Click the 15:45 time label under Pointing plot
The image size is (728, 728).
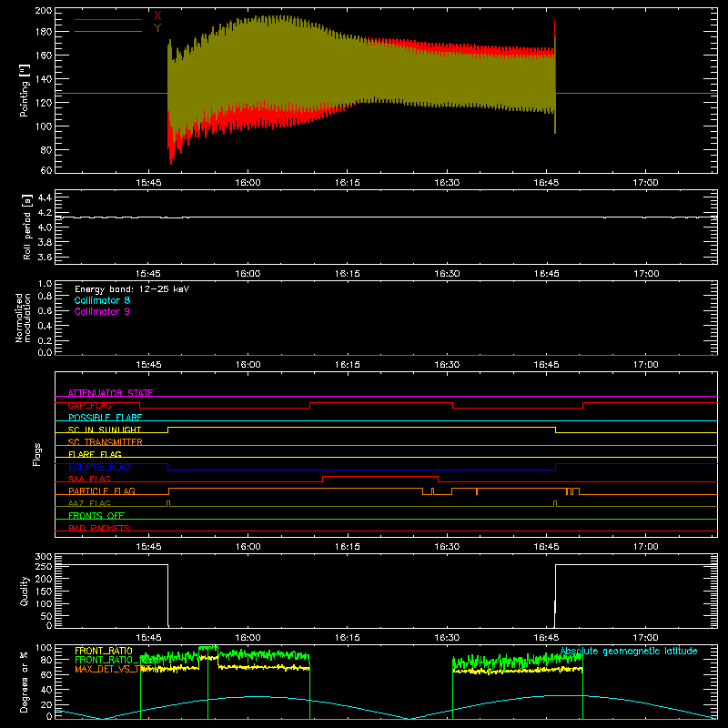pos(148,183)
